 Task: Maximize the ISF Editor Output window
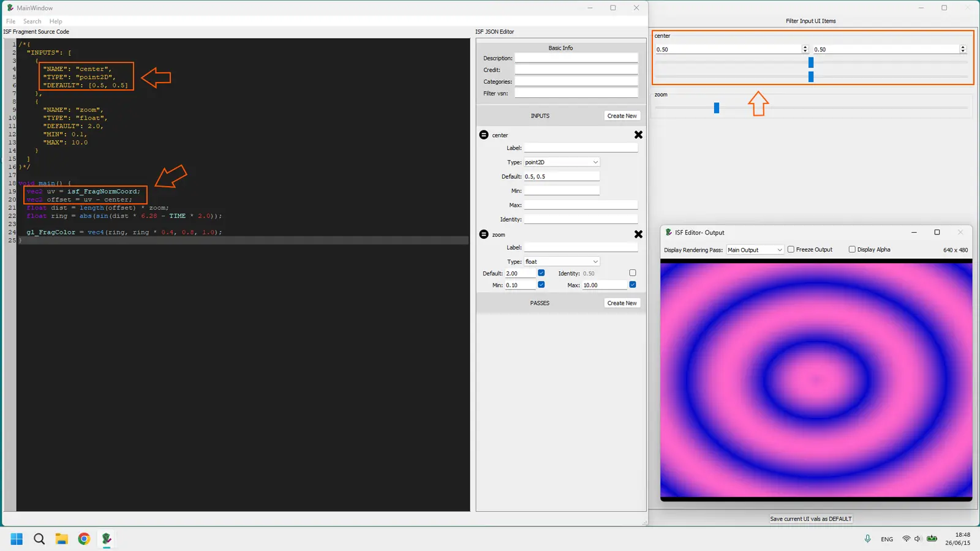point(937,232)
